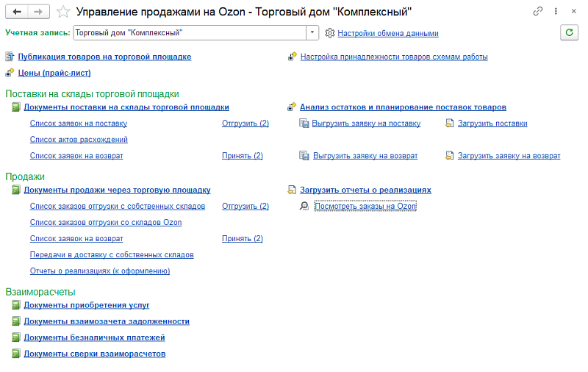Image resolution: width=588 pixels, height=372 pixels.
Task: Click green book icon for Документы поставки на склады
Action: point(15,107)
